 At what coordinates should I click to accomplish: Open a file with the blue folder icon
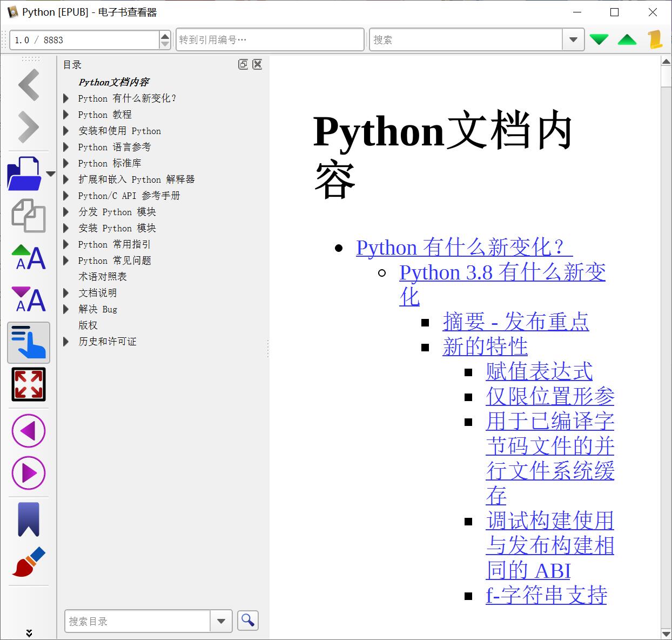click(x=24, y=173)
